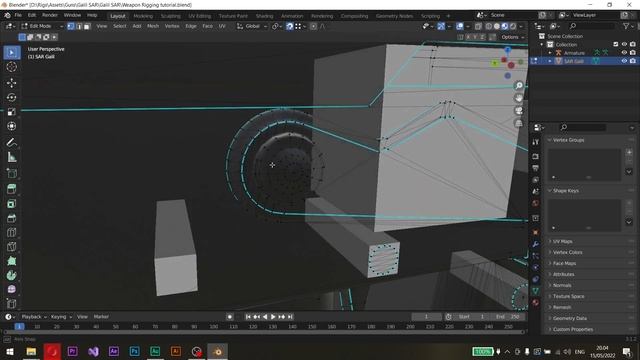Select the Smooth tool
This screenshot has width=640, height=360.
click(x=11, y=289)
